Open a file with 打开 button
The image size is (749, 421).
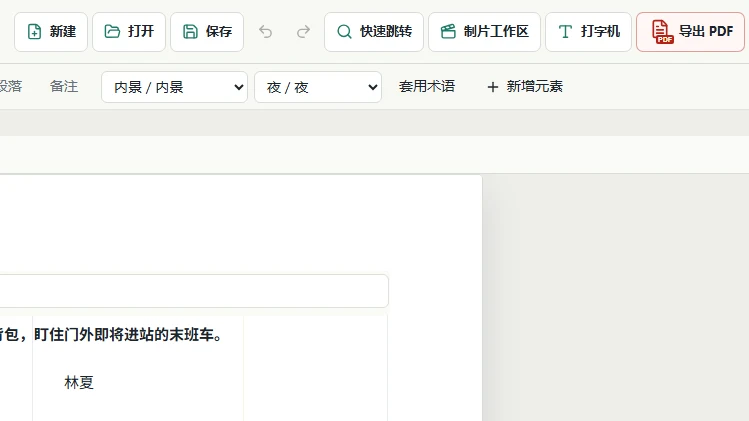pyautogui.click(x=129, y=32)
